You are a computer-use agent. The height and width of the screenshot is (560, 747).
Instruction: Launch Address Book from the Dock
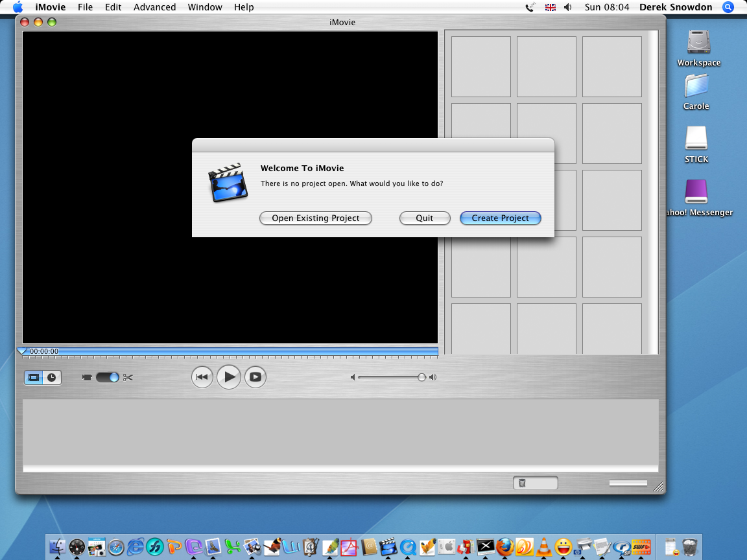tap(369, 546)
